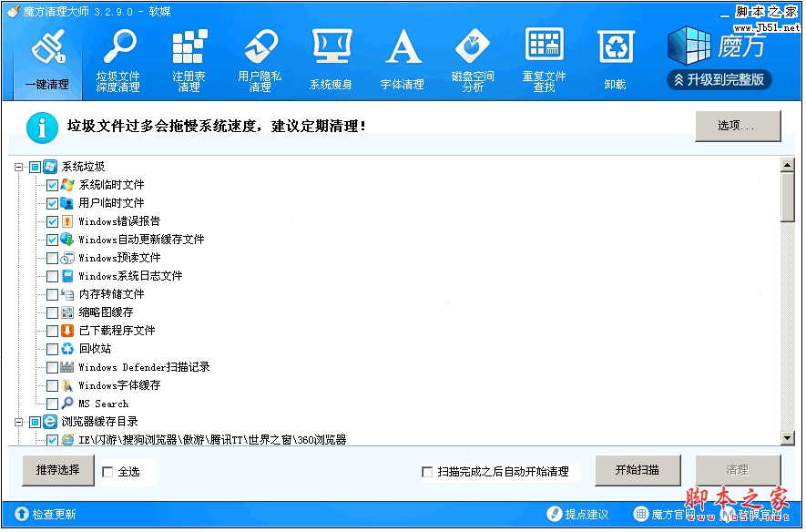Click the vertical scrollbar thumb
Image resolution: width=806 pixels, height=532 pixels.
click(788, 197)
